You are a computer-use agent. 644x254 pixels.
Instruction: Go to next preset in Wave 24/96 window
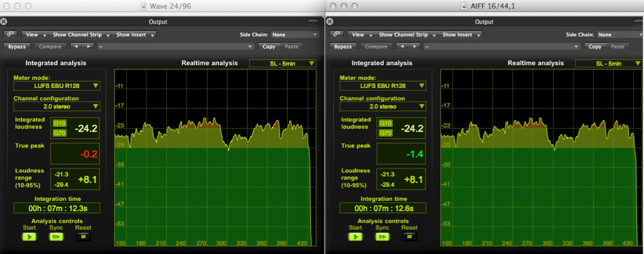point(89,47)
